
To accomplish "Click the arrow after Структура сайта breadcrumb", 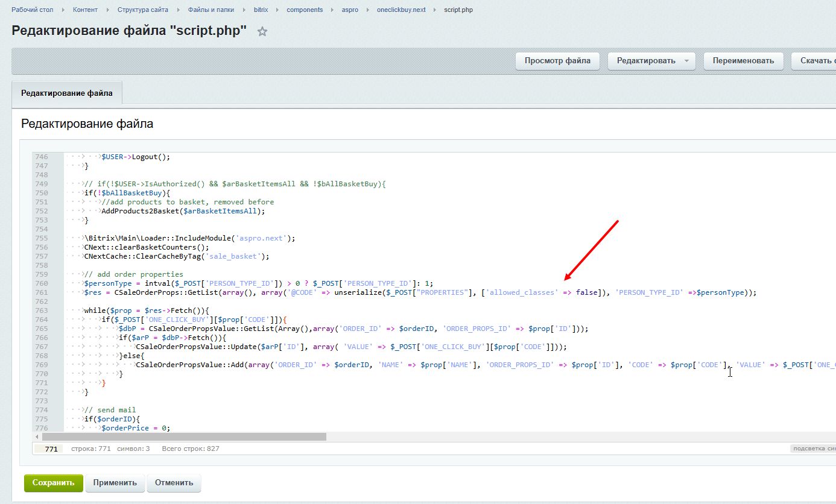I will (x=179, y=10).
